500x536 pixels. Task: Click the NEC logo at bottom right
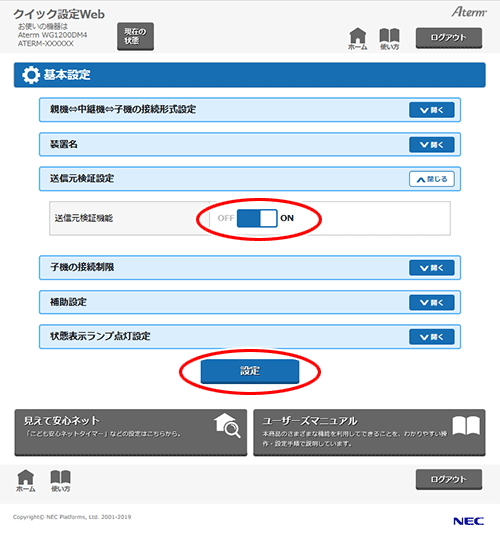pyautogui.click(x=469, y=521)
